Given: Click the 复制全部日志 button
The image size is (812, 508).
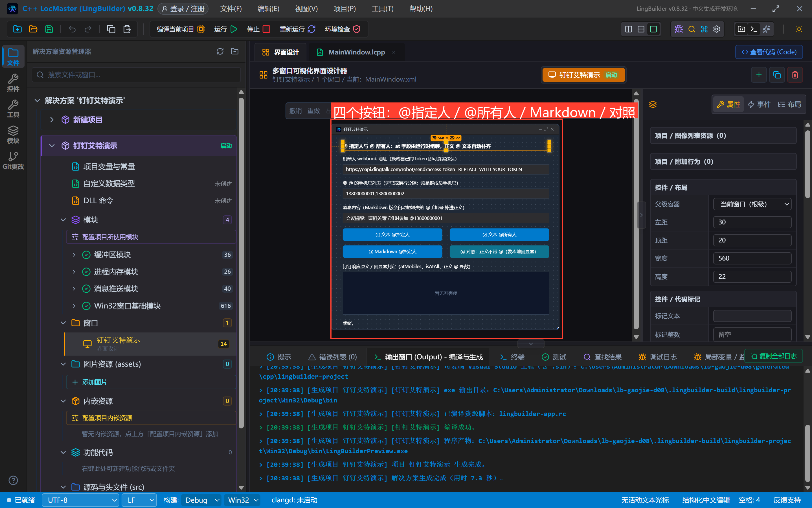Looking at the screenshot, I should pyautogui.click(x=774, y=356).
